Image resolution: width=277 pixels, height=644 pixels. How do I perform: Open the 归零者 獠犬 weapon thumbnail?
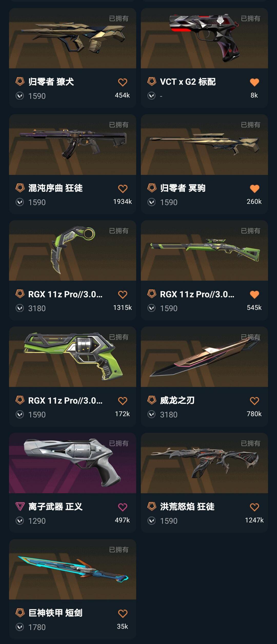(x=73, y=38)
